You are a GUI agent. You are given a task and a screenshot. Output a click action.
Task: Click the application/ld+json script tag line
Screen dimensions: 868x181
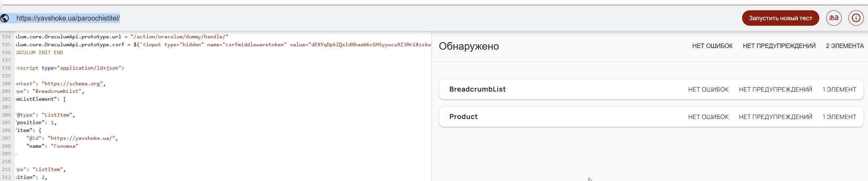70,68
